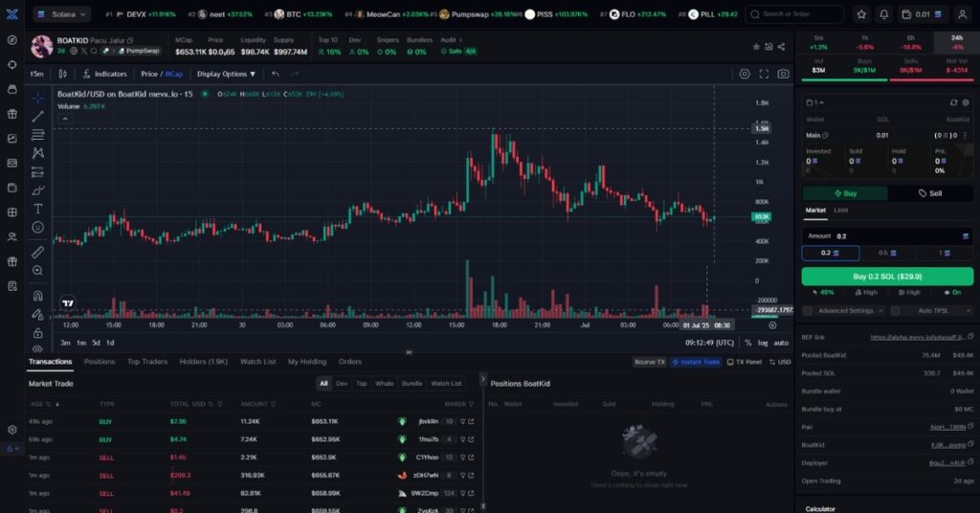Open the user profile icon

[963, 13]
